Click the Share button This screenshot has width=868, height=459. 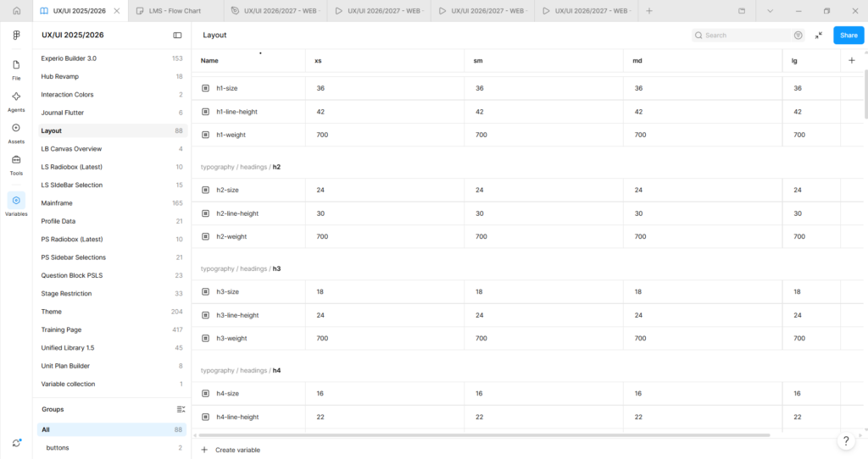click(x=848, y=35)
